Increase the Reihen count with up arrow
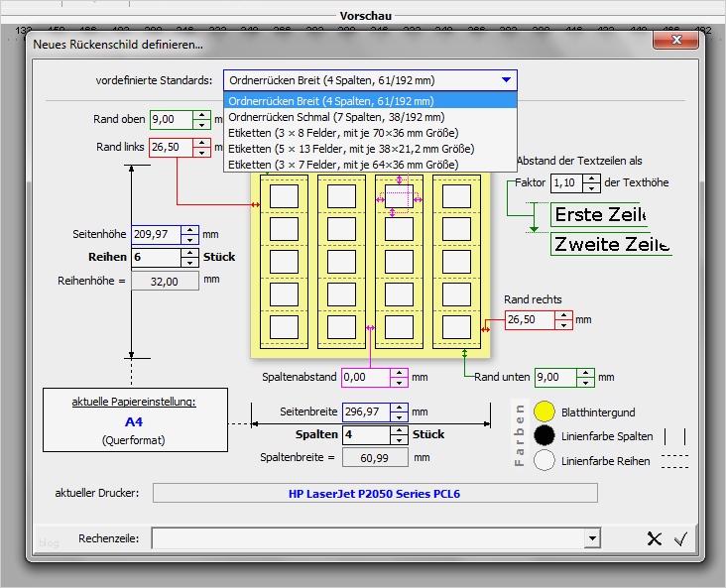The height and width of the screenshot is (588, 726). coord(189,252)
